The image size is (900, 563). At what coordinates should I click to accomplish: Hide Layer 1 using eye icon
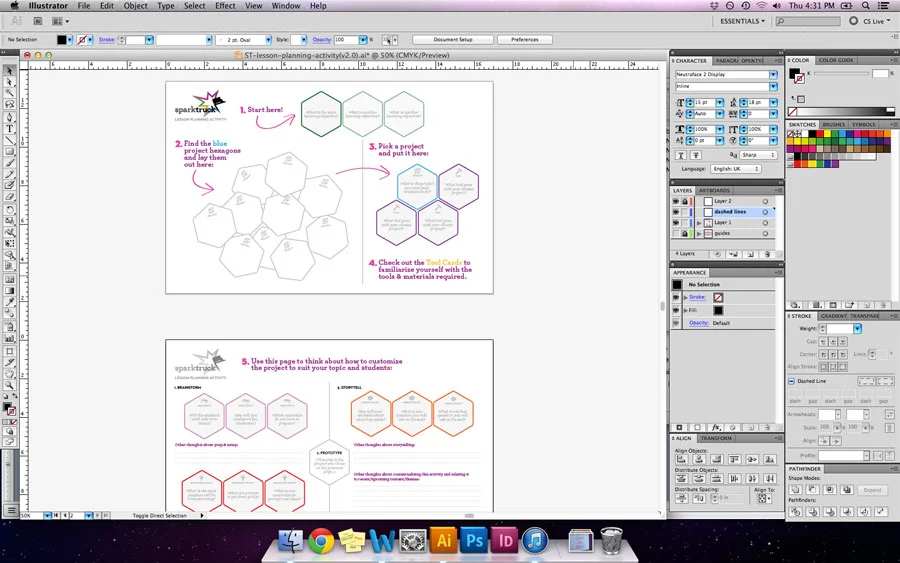click(x=676, y=223)
